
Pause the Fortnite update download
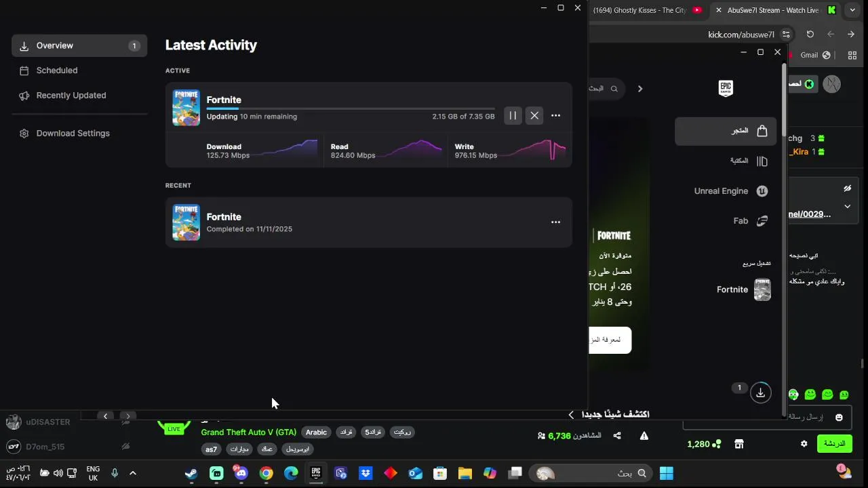tap(513, 116)
